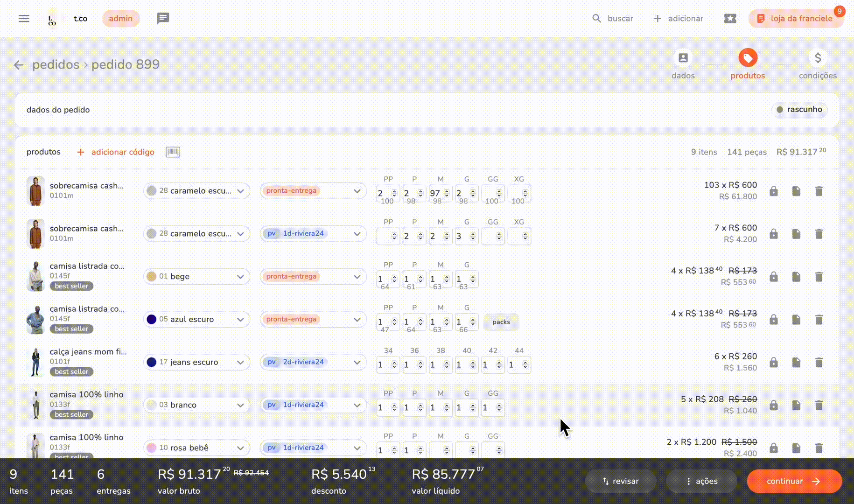Toggle the lock on camisa 100% linho branco
The height and width of the screenshot is (504, 854).
(773, 405)
